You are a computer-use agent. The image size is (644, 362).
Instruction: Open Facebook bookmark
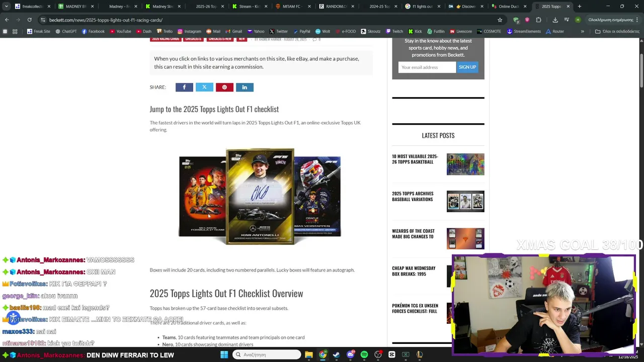(x=93, y=31)
